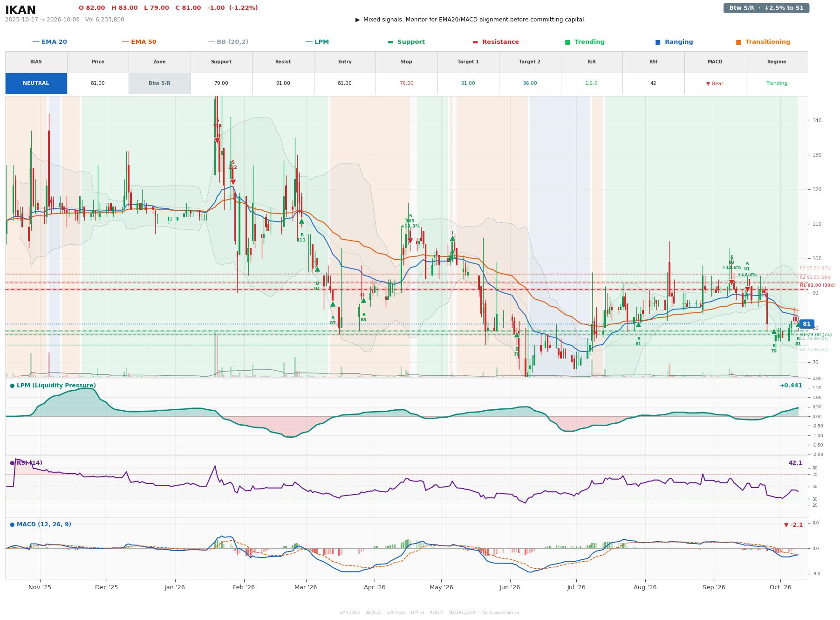Toggle the EMA 20 legend entry
This screenshot has width=840, height=620.
pos(49,42)
